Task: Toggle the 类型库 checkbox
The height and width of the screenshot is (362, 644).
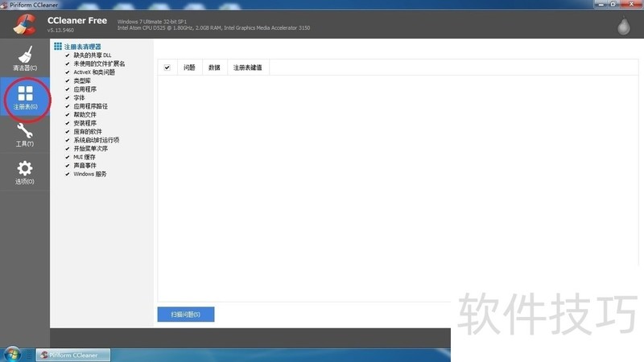Action: (68, 81)
